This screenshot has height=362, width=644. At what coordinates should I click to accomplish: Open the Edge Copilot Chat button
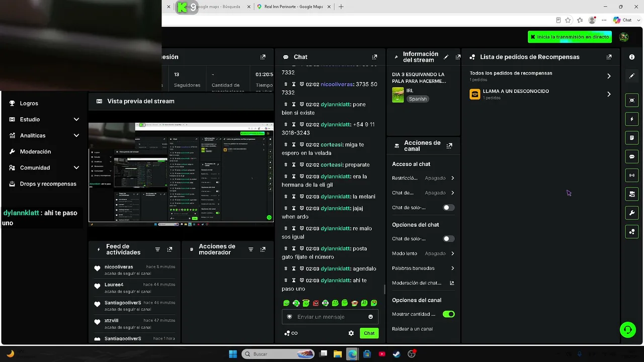coord(622,20)
